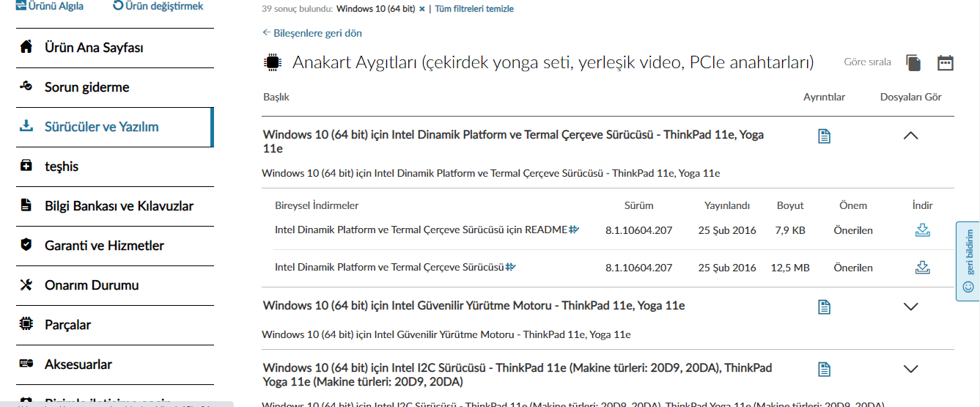Open Onarım Durumu page
The height and width of the screenshot is (407, 980).
(92, 285)
